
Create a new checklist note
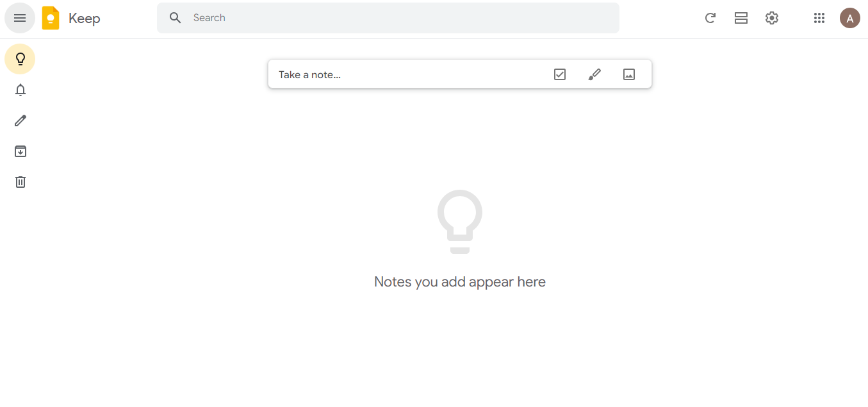pos(560,74)
